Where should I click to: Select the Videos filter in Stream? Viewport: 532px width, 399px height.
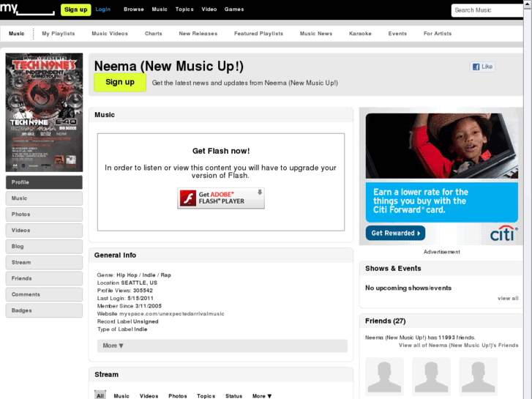coord(149,396)
